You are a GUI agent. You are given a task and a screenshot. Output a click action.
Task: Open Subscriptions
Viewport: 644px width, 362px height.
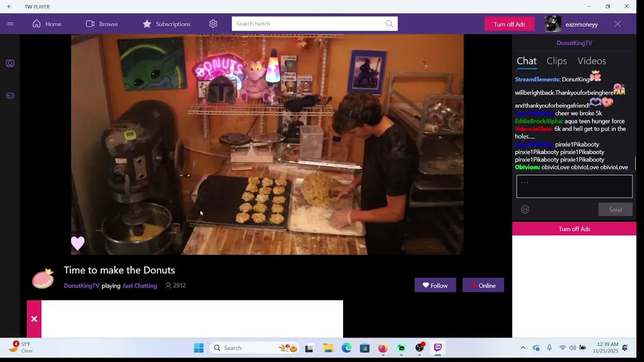click(x=166, y=24)
